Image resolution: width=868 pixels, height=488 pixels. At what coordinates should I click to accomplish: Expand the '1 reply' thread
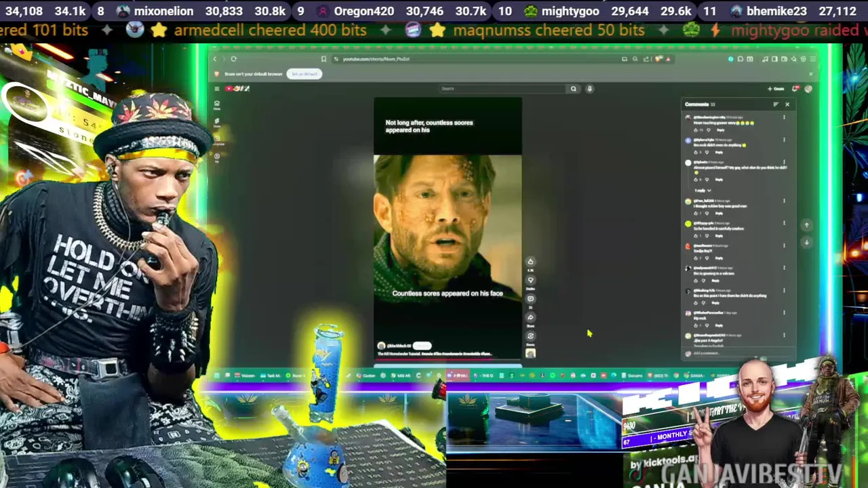(703, 190)
